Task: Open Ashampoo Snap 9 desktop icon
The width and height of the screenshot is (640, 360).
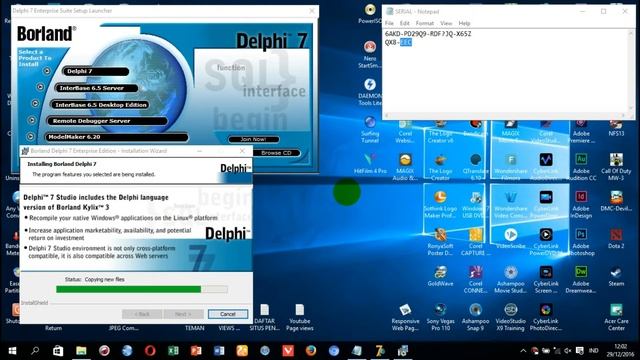Action: [475, 317]
